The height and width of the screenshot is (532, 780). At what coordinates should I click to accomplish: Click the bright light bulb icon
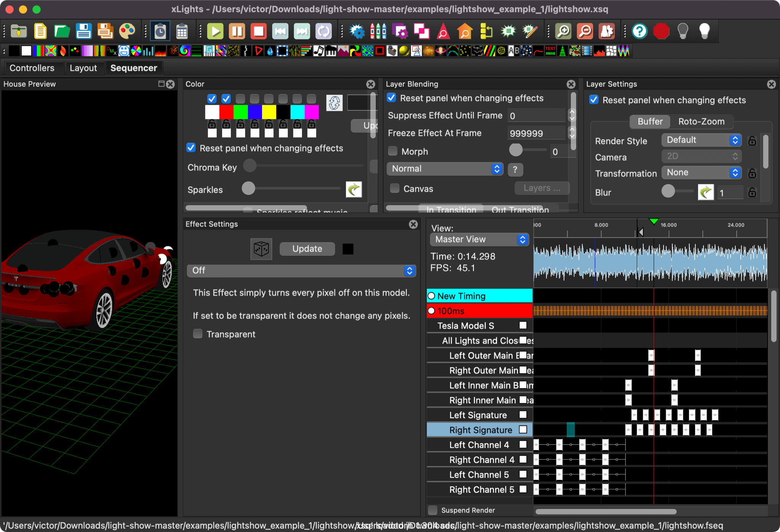tap(705, 31)
